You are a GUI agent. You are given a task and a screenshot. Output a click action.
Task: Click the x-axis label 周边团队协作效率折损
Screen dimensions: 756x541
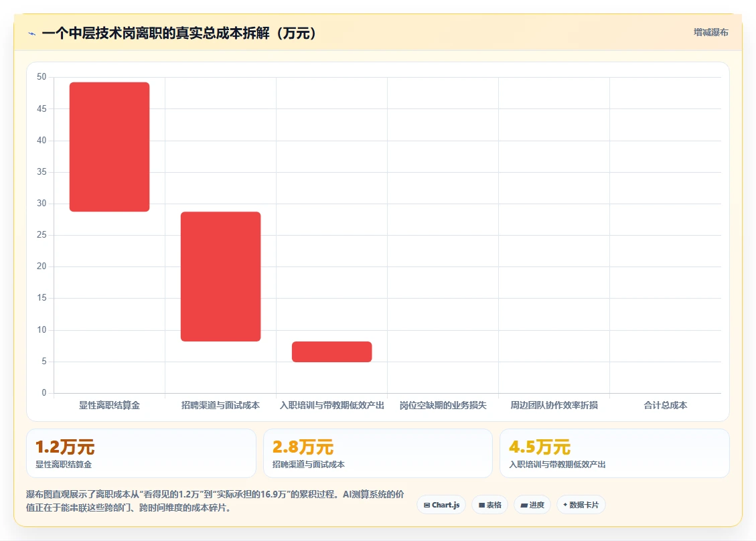pos(554,406)
